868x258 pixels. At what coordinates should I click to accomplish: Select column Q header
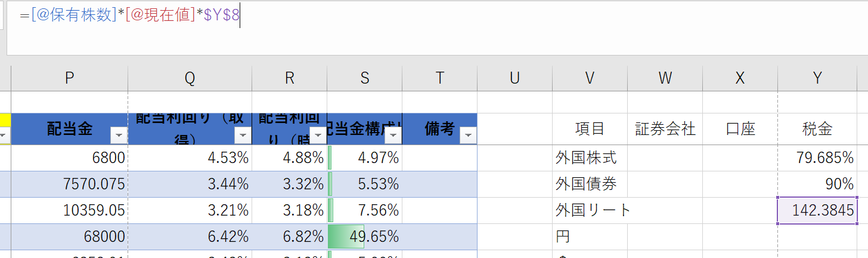click(x=190, y=78)
